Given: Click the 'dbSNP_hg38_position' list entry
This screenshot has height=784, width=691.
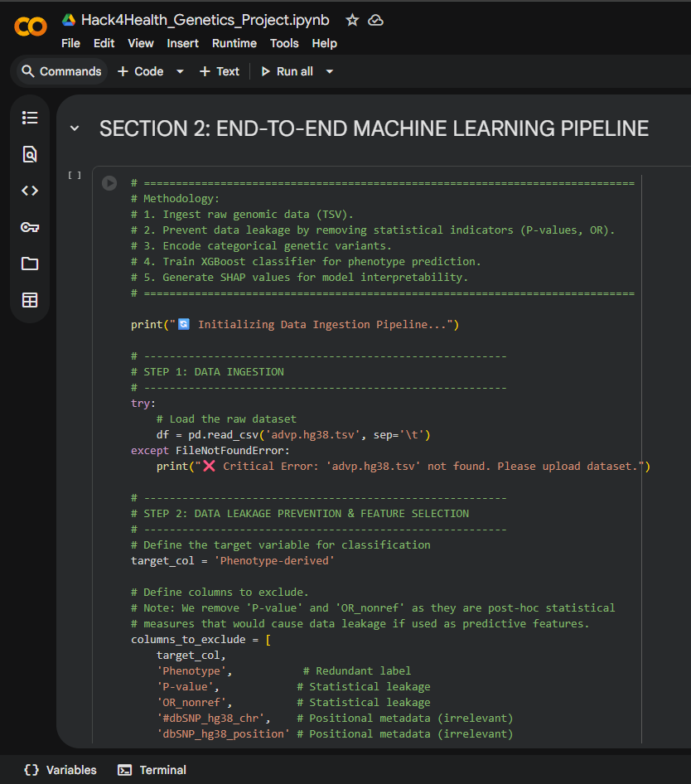Looking at the screenshot, I should [223, 734].
